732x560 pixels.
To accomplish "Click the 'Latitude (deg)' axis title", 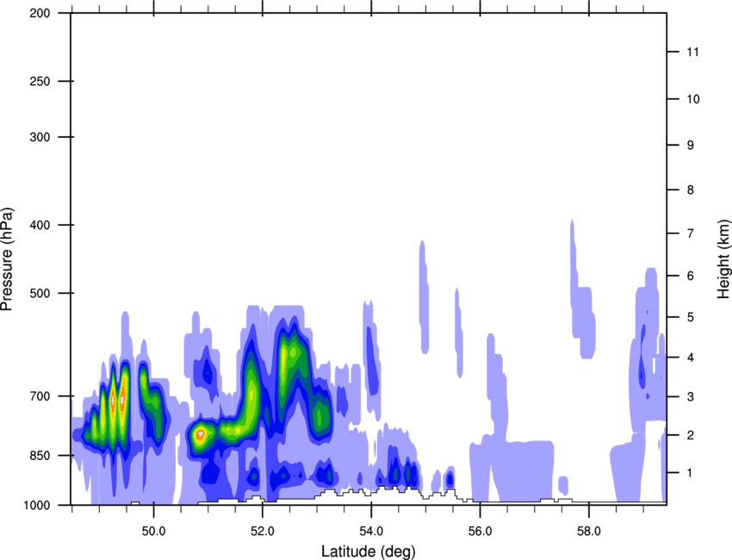I will 368,551.
